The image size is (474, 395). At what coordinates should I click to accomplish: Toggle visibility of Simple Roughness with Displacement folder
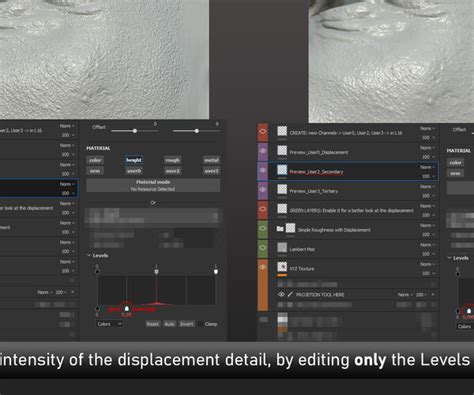pos(263,228)
